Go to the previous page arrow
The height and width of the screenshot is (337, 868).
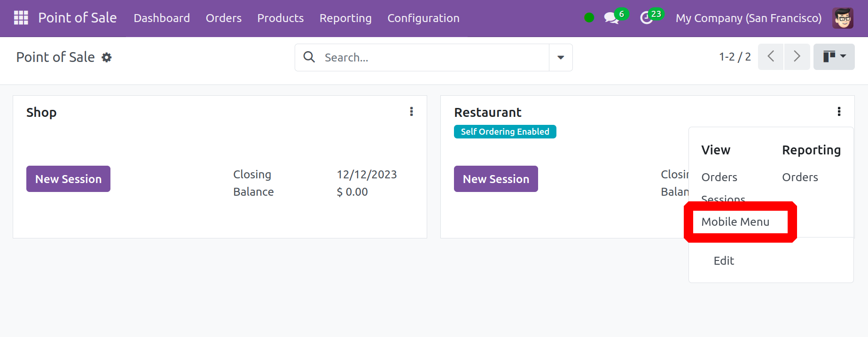[x=771, y=57]
